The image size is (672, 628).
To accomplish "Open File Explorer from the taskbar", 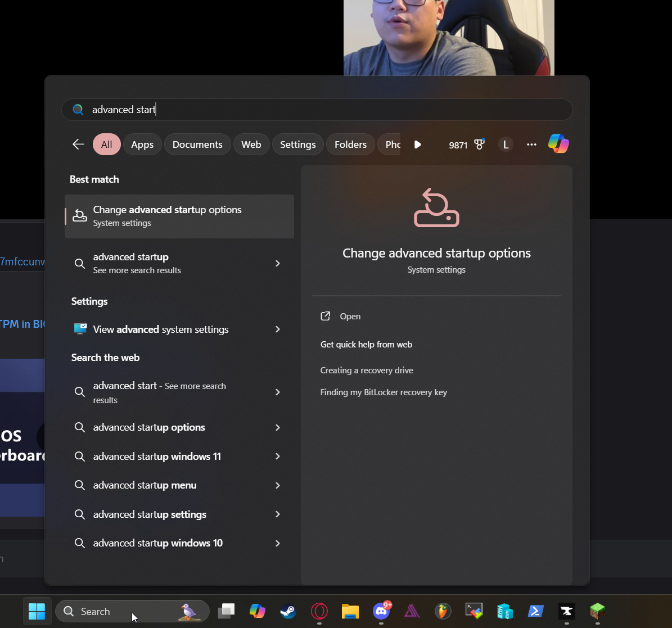I will click(x=350, y=611).
